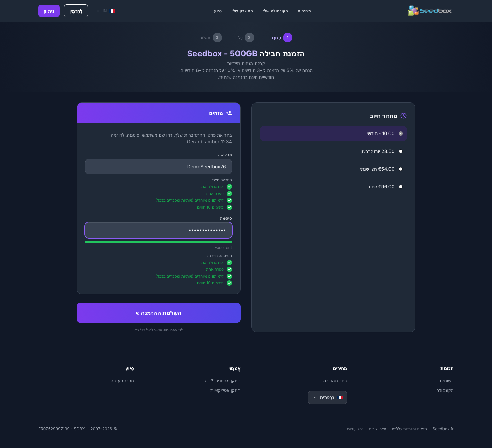Click the green password strength bar
The width and height of the screenshot is (492, 448).
[159, 242]
